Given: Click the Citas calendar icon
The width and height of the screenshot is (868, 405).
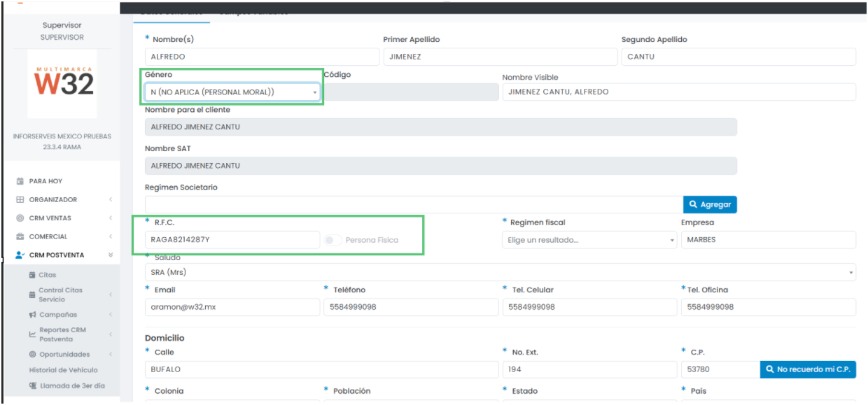Looking at the screenshot, I should pos(32,275).
